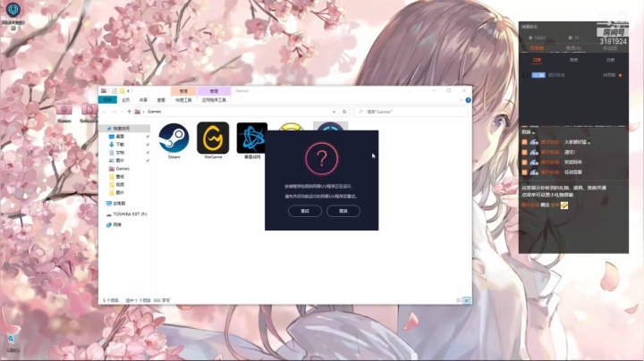Switch to 日榜 (daily rank) tab in stream panel

537,60
